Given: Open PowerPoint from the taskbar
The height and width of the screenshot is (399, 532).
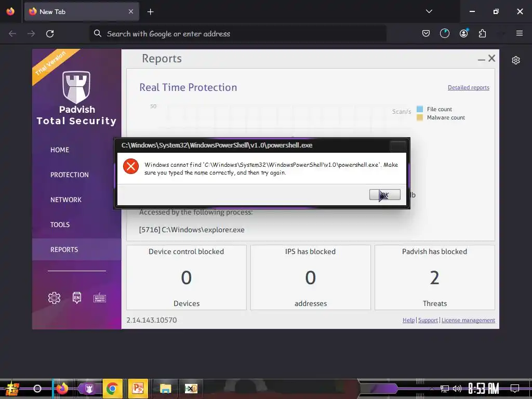Looking at the screenshot, I should pyautogui.click(x=138, y=389).
